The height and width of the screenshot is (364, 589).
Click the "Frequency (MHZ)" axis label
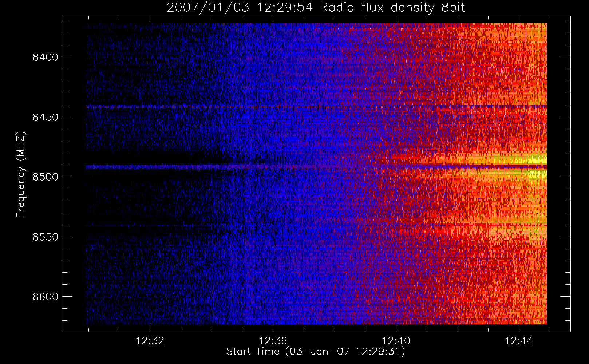click(x=21, y=175)
